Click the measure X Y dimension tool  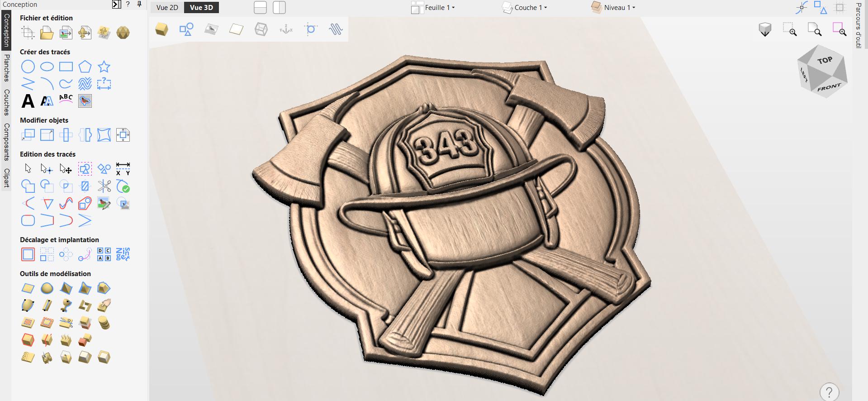click(123, 169)
